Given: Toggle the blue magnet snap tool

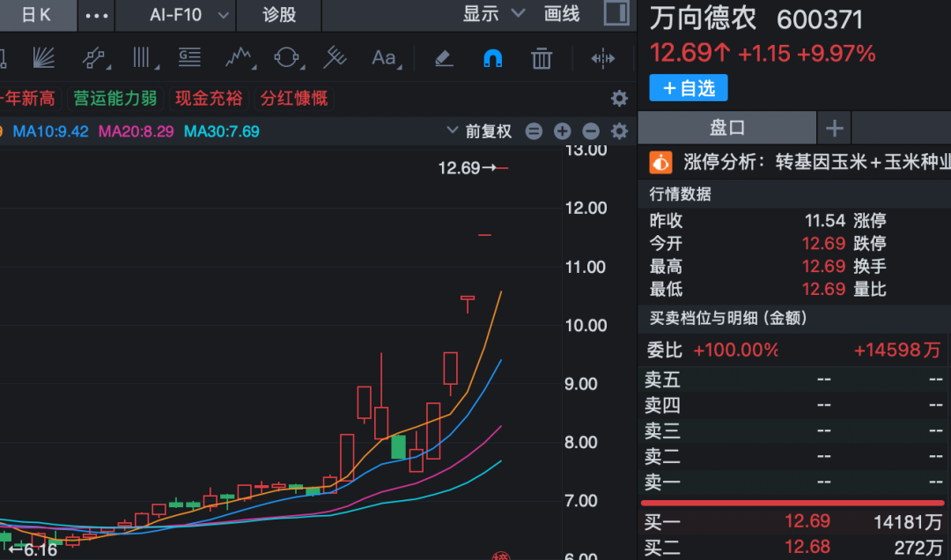Looking at the screenshot, I should click(x=492, y=58).
